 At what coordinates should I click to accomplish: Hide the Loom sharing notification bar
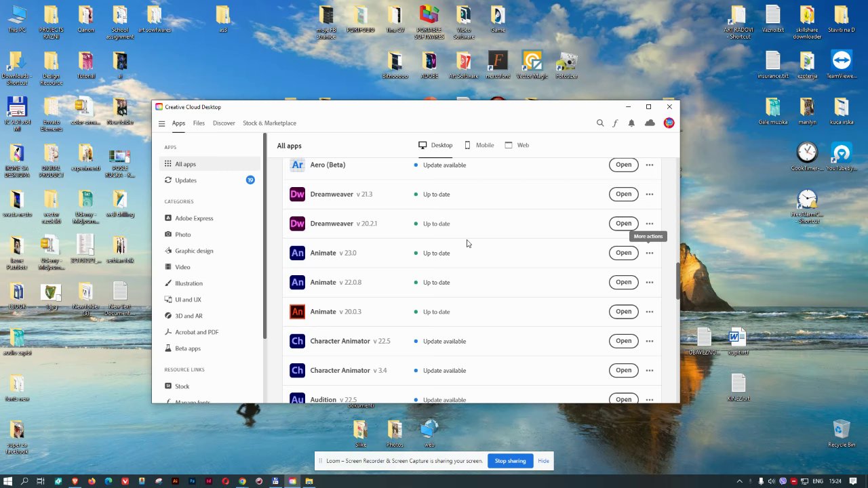pyautogui.click(x=543, y=461)
